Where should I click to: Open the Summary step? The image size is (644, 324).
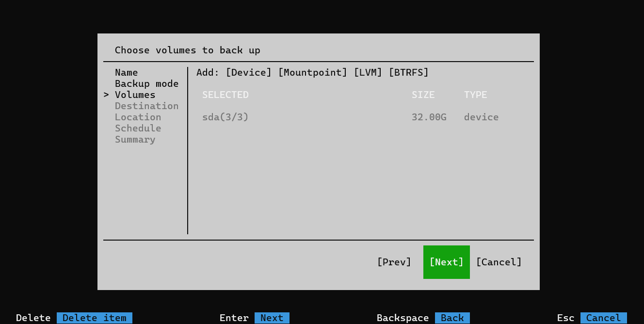pos(135,140)
